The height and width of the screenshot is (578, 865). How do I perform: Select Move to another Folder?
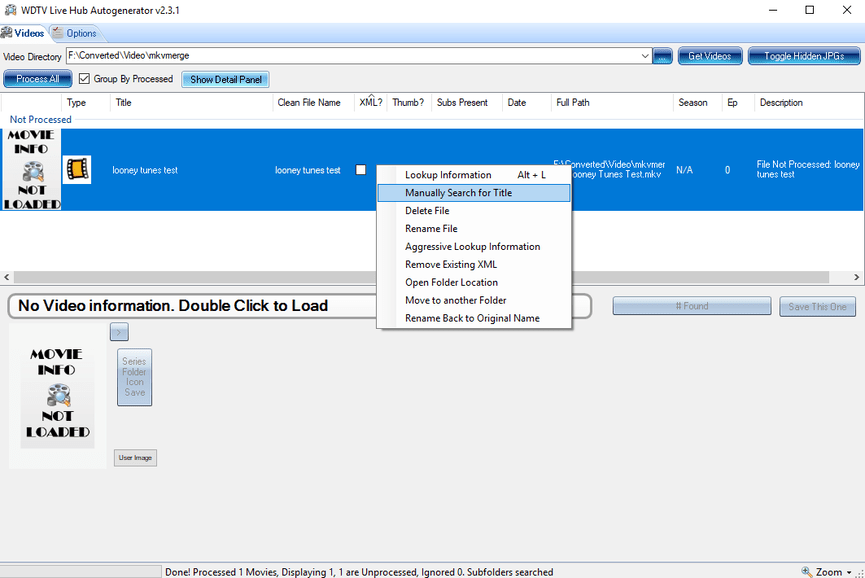click(x=474, y=300)
